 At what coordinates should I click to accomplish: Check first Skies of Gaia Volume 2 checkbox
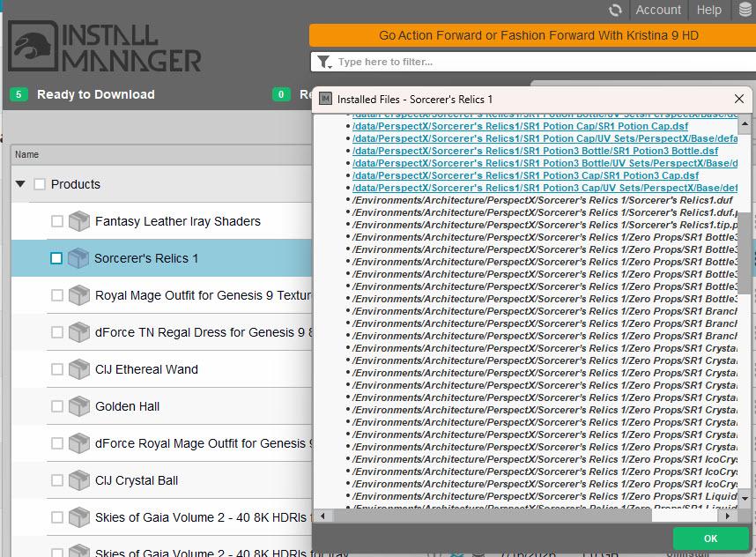[57, 517]
